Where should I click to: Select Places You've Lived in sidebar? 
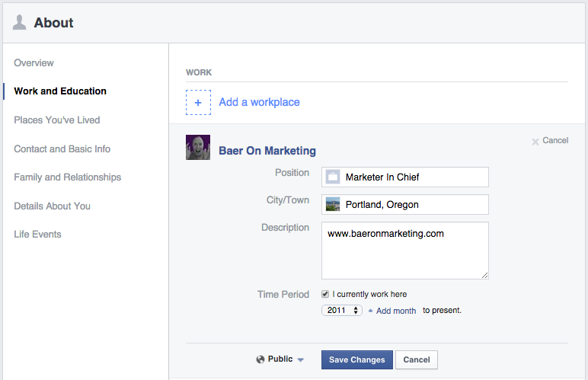57,120
